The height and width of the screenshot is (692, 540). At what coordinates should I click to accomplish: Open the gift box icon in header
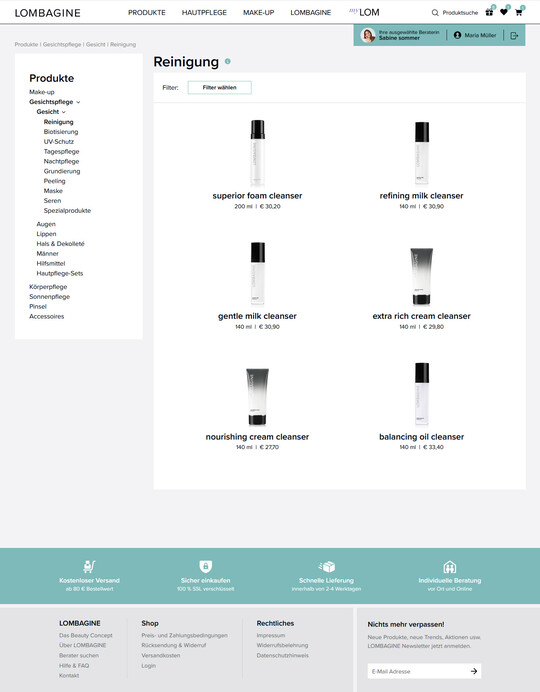coord(489,12)
